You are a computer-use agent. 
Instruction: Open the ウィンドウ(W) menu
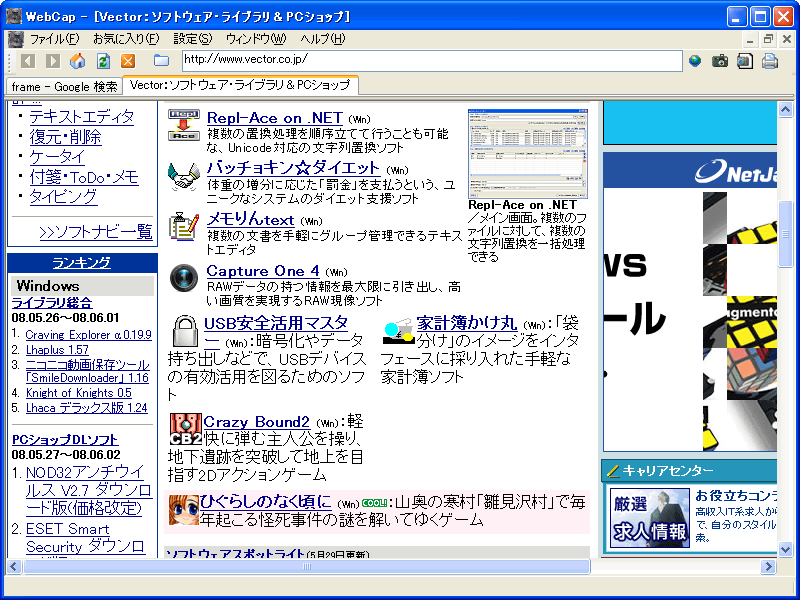click(x=256, y=39)
